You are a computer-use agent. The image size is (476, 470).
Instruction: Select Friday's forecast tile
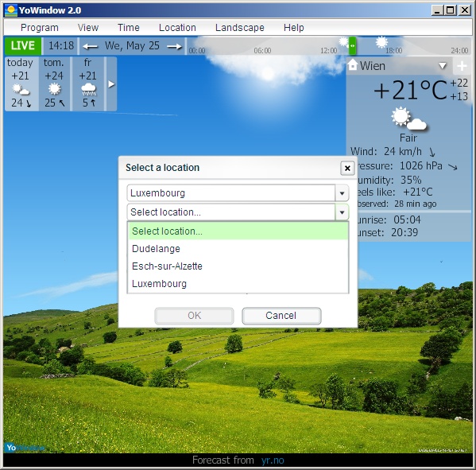tap(87, 84)
